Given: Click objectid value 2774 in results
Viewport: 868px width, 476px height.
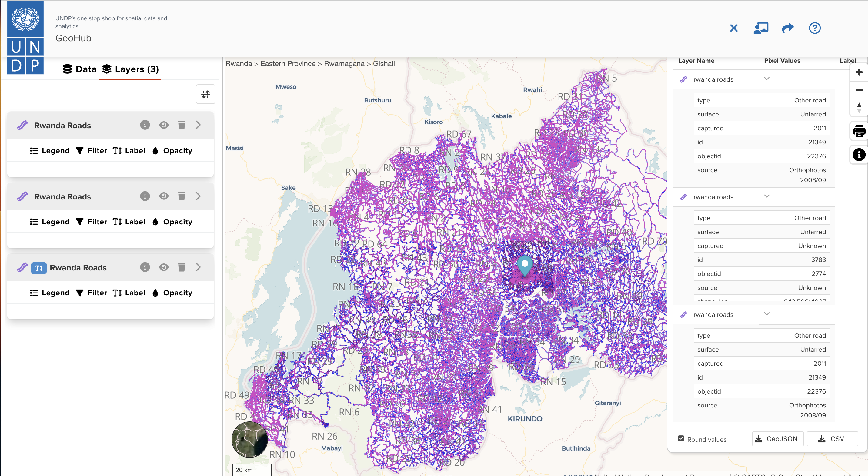Looking at the screenshot, I should coord(818,274).
